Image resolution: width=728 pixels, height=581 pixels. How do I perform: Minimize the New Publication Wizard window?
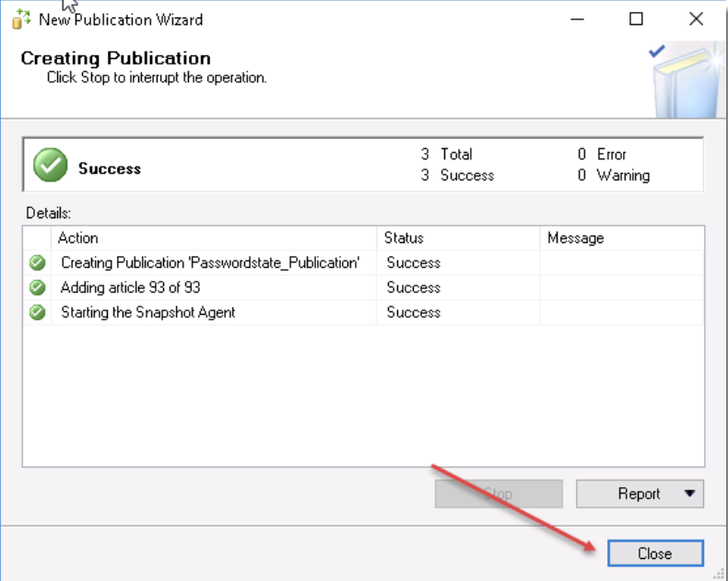(577, 19)
